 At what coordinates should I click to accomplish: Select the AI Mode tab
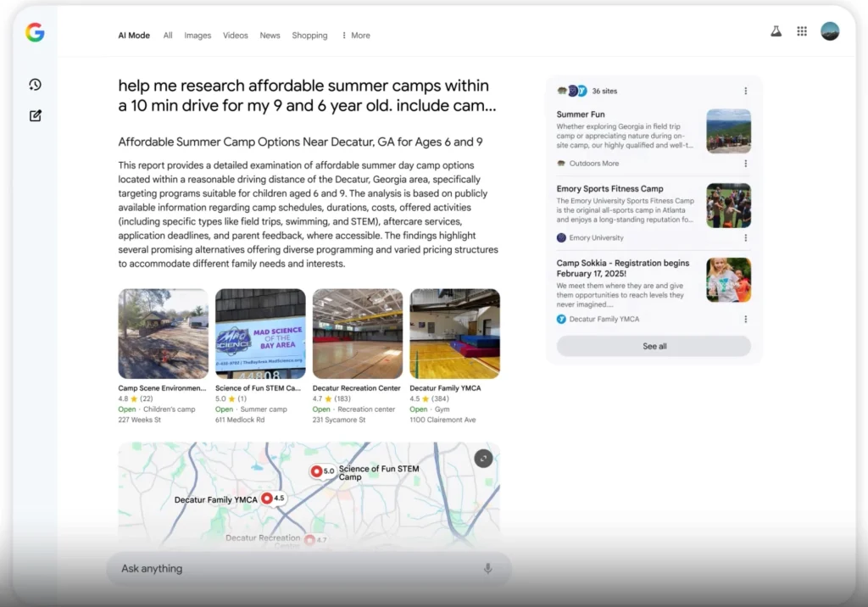coord(134,36)
